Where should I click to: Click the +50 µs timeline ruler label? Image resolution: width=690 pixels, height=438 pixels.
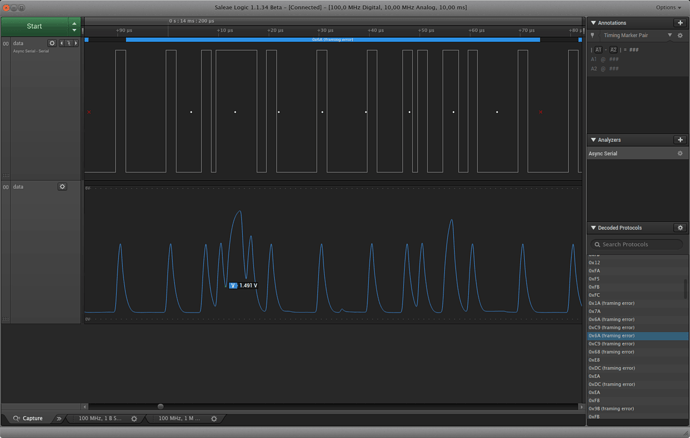click(426, 30)
